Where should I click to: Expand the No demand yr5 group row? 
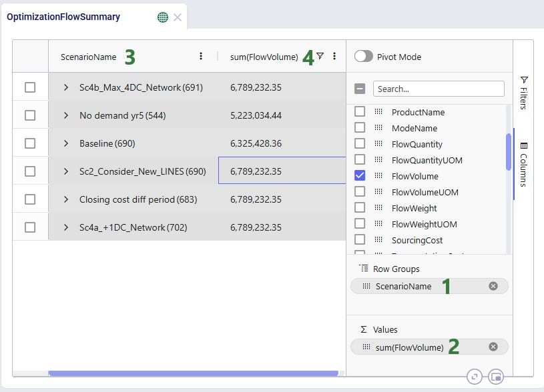(66, 115)
